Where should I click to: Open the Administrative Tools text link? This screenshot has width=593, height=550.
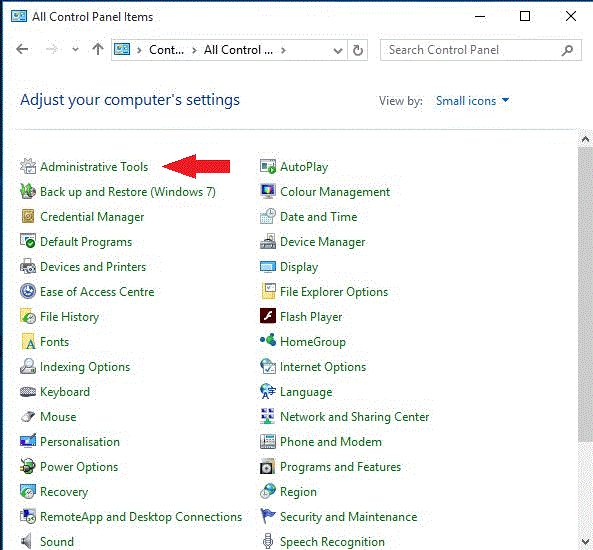pos(94,167)
